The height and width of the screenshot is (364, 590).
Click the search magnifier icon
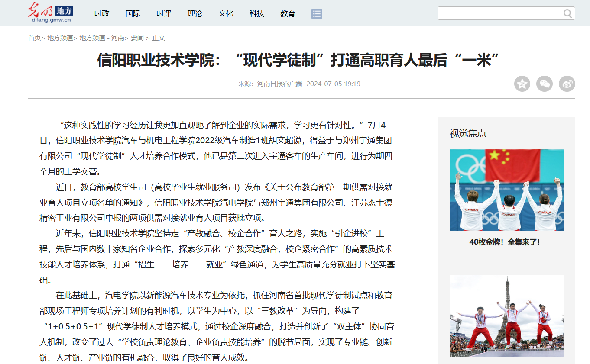click(567, 14)
